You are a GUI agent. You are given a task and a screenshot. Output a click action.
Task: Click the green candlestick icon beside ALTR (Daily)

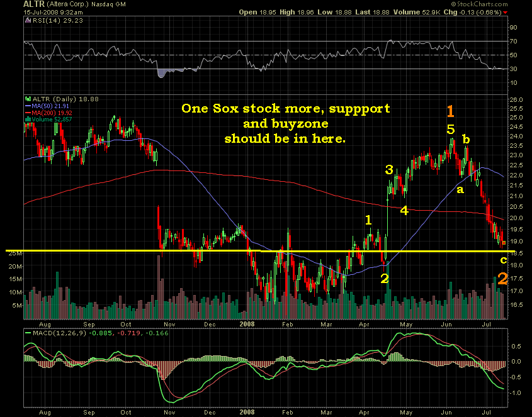pos(28,99)
